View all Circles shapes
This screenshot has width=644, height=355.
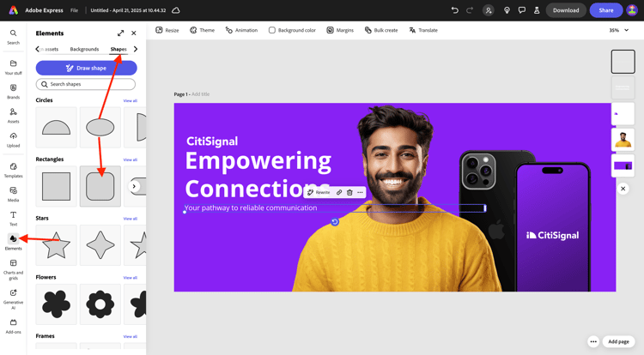pos(131,100)
